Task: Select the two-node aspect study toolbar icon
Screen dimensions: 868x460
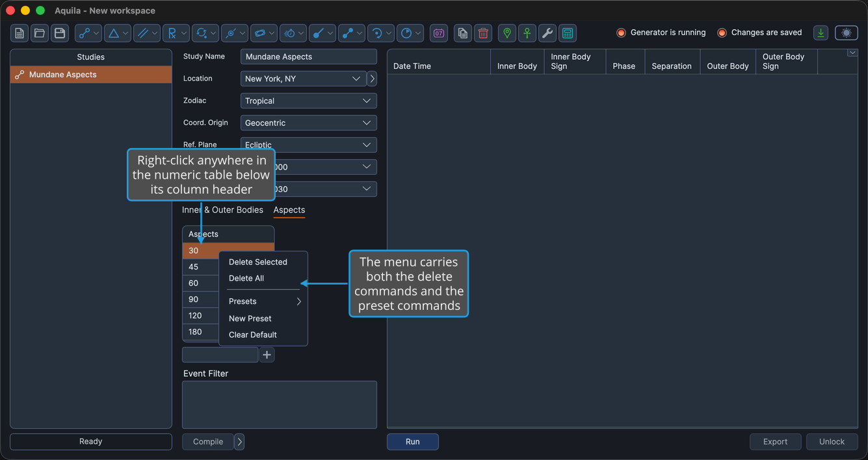Action: coord(88,33)
